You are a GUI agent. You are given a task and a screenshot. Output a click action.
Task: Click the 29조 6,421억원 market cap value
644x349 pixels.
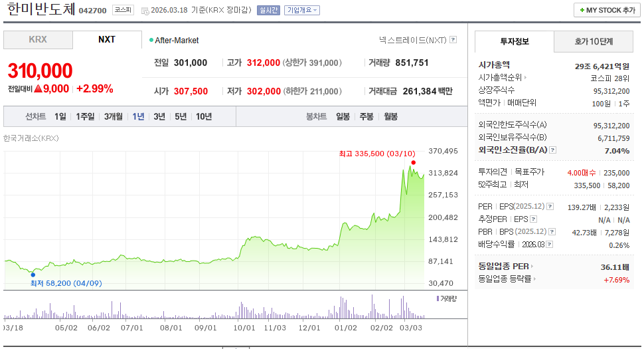click(x=602, y=66)
